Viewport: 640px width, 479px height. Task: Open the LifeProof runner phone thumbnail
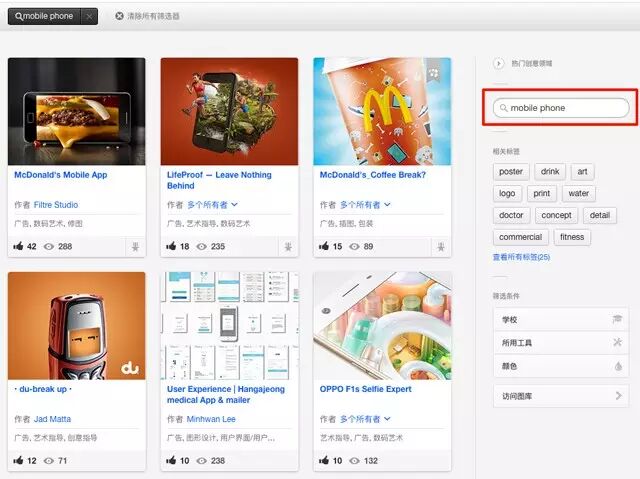click(229, 111)
